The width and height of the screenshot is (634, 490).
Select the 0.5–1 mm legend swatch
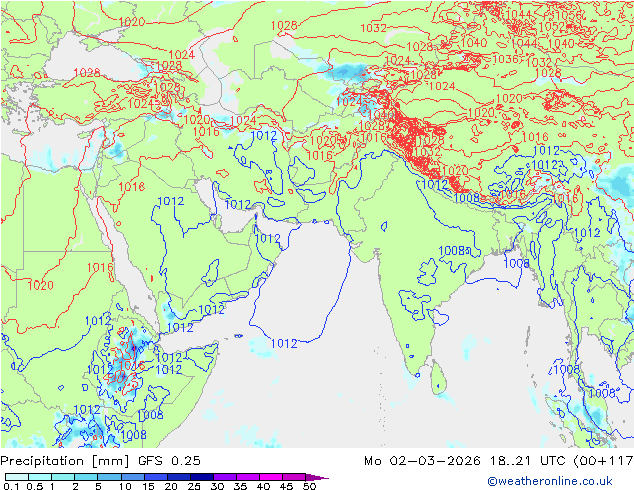pos(40,477)
